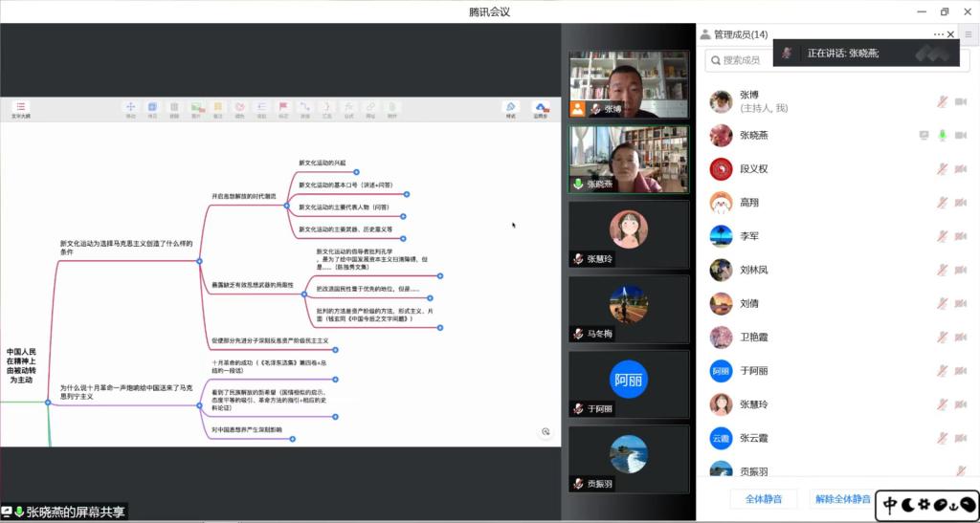Click the insert image icon in mind map toolbar
This screenshot has height=523, width=980.
(196, 108)
